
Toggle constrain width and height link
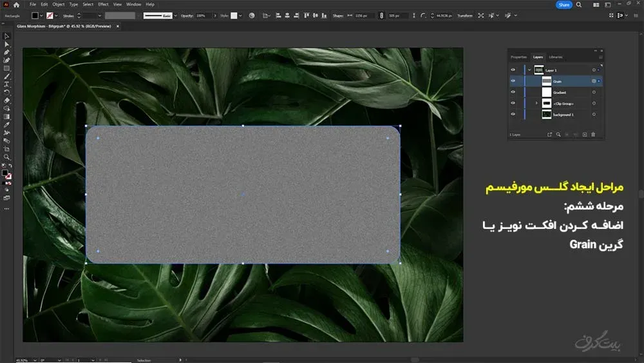click(x=381, y=15)
